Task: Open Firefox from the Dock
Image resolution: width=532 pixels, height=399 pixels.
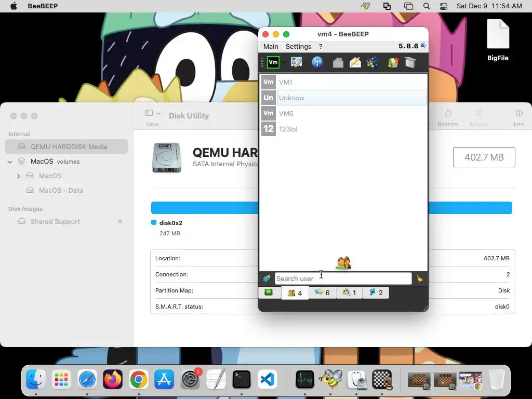Action: click(113, 379)
